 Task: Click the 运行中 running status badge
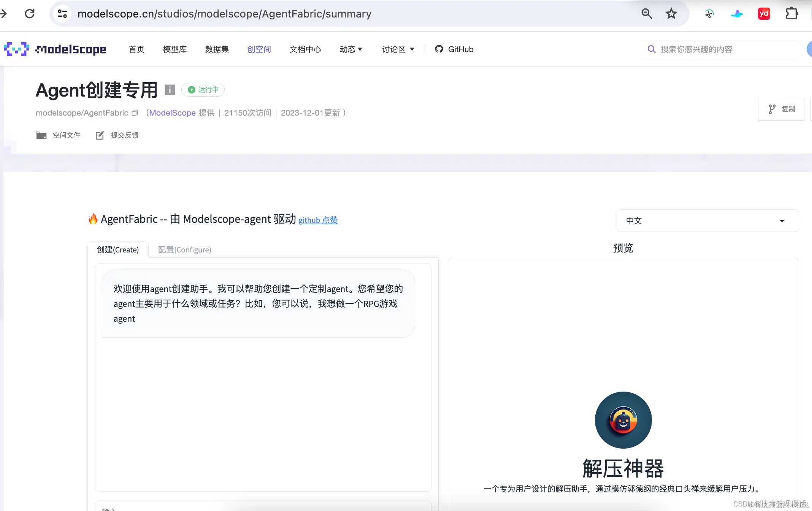click(x=203, y=90)
